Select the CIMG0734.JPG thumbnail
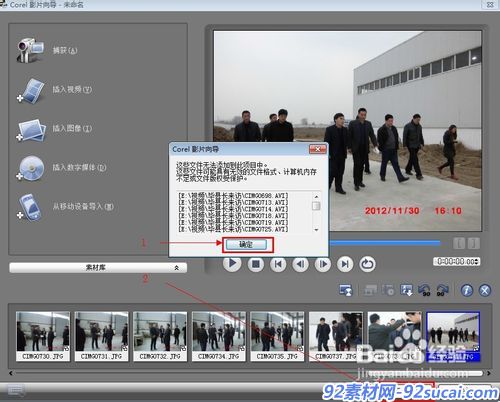500x402 pixels. (219, 336)
